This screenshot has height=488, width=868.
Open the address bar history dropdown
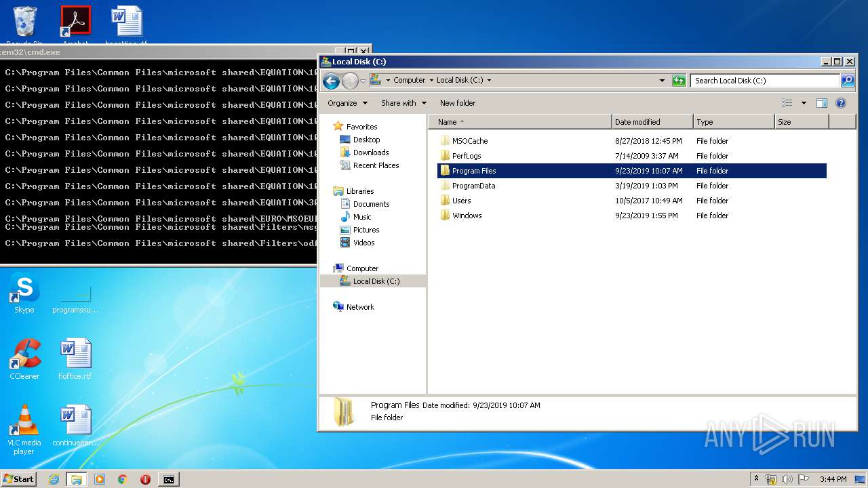(x=663, y=80)
